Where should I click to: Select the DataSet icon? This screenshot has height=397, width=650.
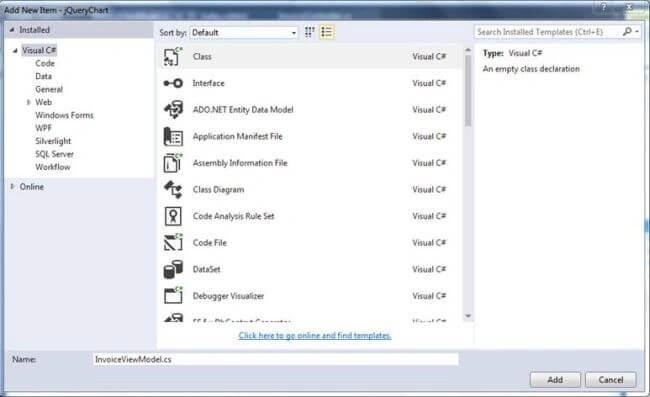173,269
